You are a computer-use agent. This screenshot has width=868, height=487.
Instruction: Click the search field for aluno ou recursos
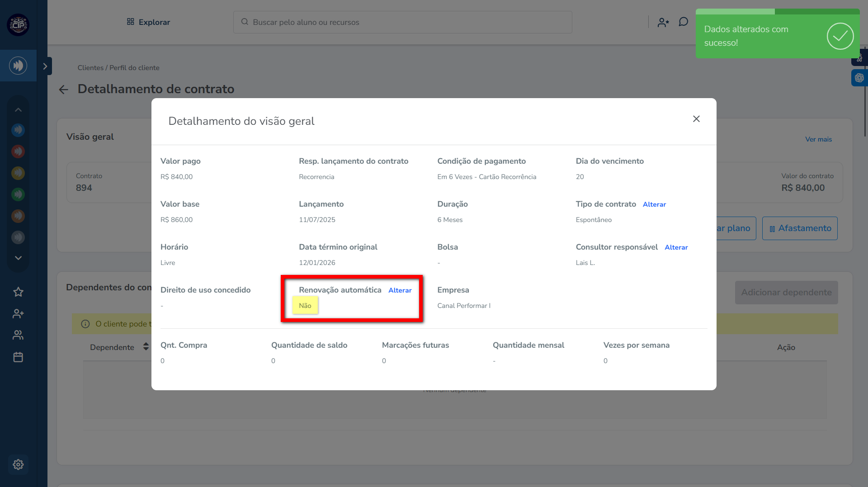coord(402,22)
